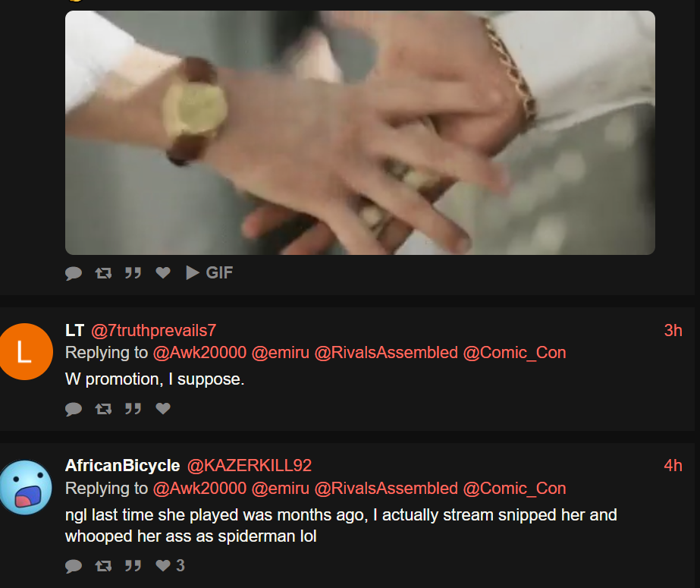Click LT's orange avatar

(x=25, y=352)
